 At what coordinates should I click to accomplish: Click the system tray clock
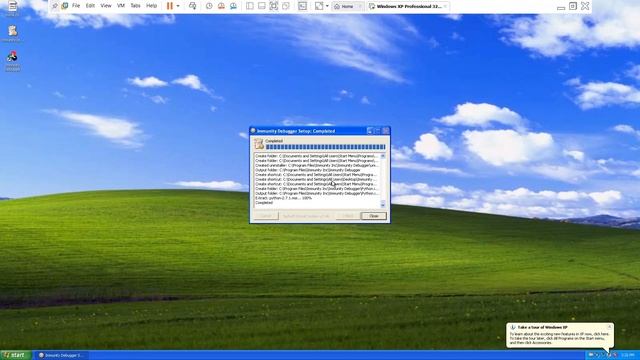click(x=627, y=355)
